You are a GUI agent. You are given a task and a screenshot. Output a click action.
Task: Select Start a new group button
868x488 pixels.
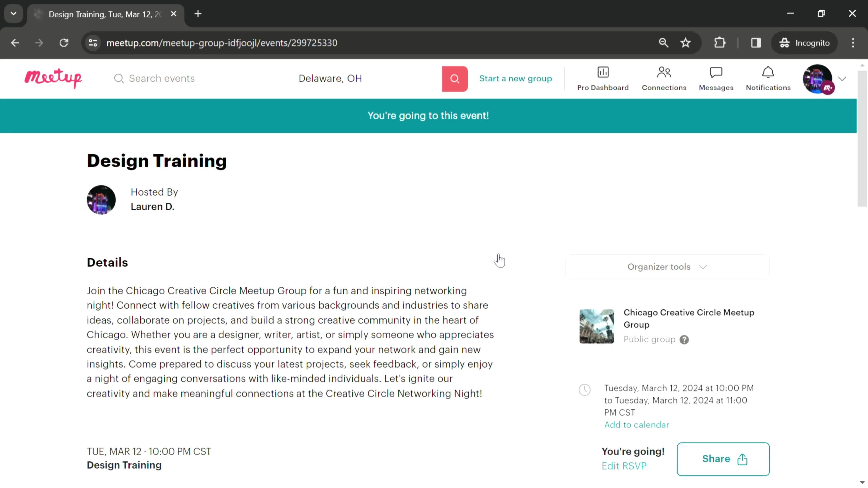coord(516,78)
